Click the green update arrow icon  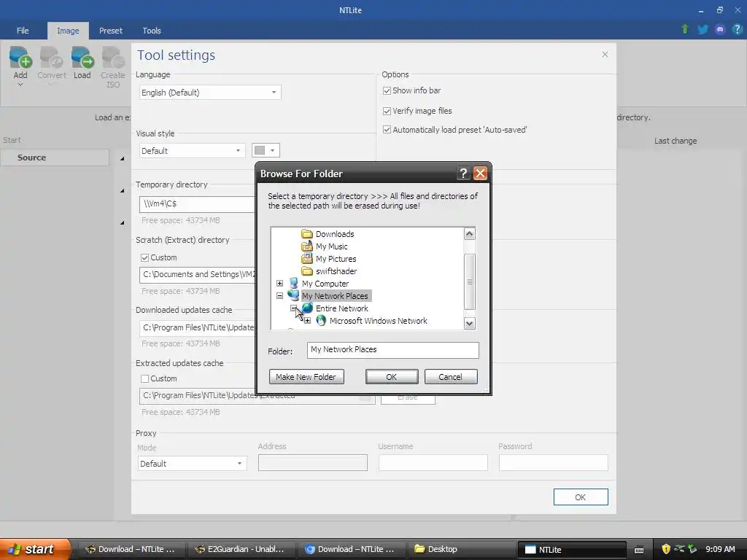pyautogui.click(x=685, y=29)
